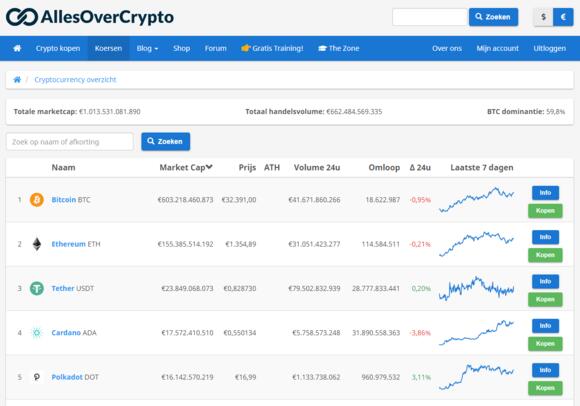
Task: Open Mijn account
Action: tap(497, 48)
